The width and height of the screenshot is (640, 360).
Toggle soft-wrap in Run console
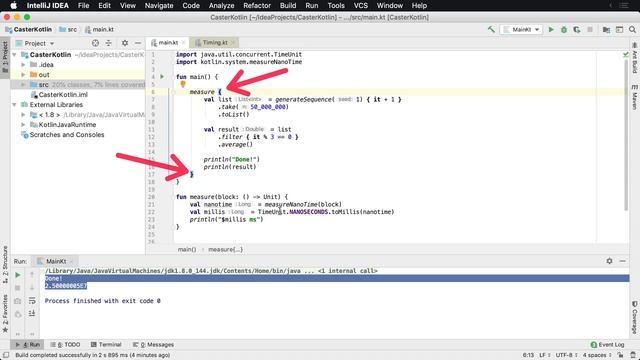pyautogui.click(x=32, y=301)
